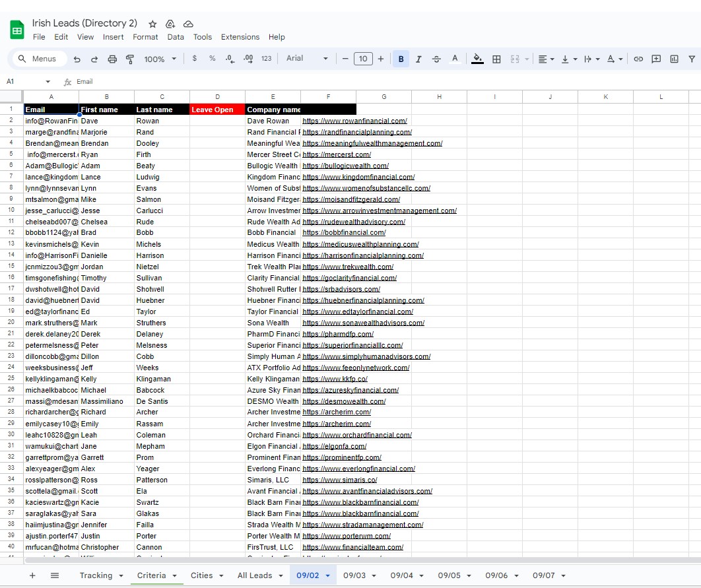Viewport: 701px width, 588px height.
Task: Open the bobbfinancial.com link
Action: [344, 233]
